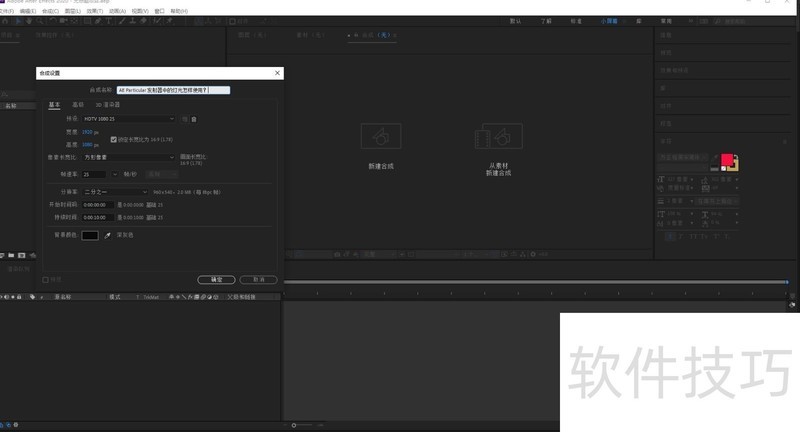Click the lock icon in timeline header
This screenshot has height=432, width=800.
(19, 297)
